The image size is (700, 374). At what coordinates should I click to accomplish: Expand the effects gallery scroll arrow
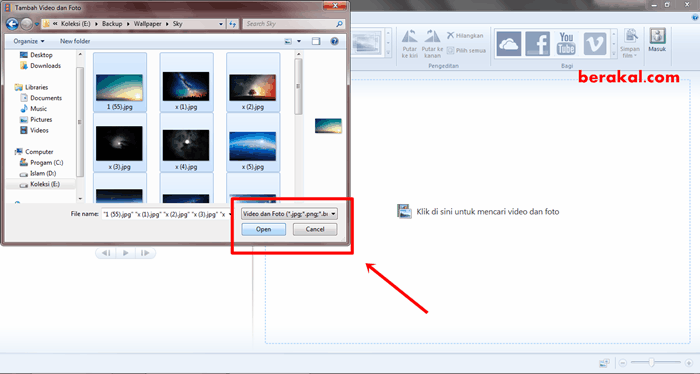coord(388,54)
